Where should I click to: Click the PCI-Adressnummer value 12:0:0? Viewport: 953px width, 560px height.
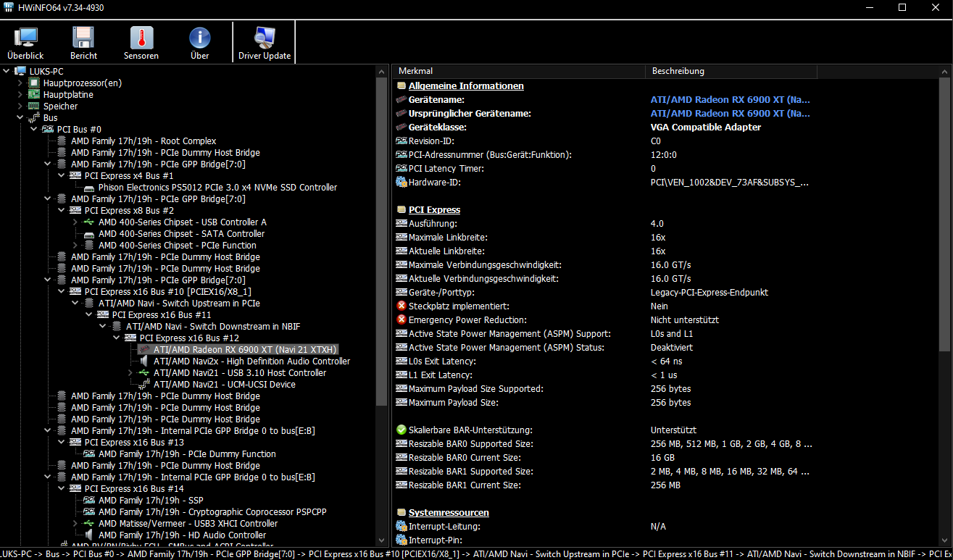[663, 155]
